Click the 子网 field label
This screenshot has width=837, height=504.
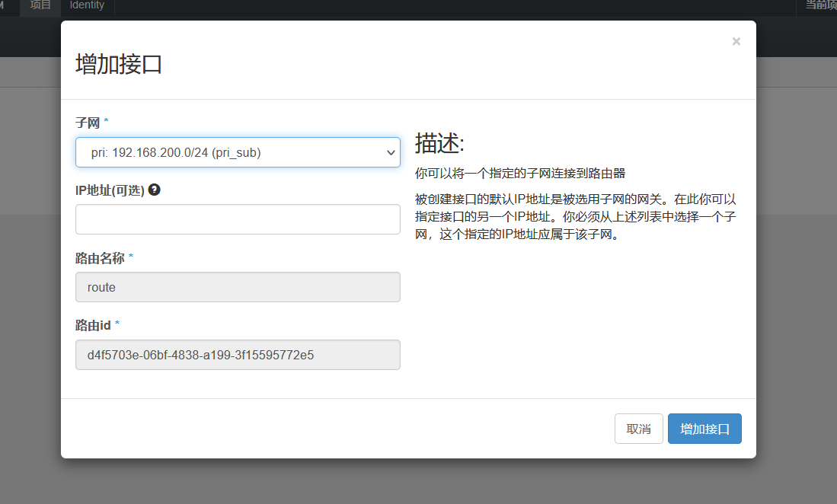coord(88,122)
